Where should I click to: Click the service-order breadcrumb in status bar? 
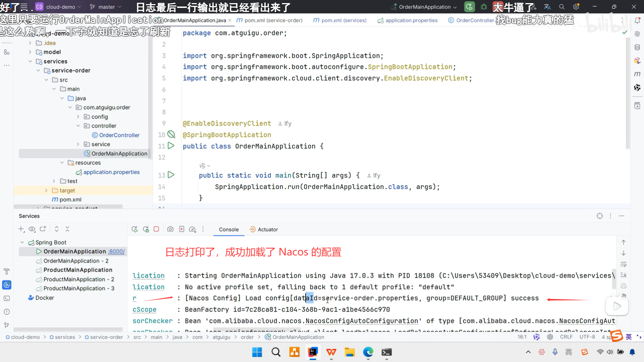point(107,337)
